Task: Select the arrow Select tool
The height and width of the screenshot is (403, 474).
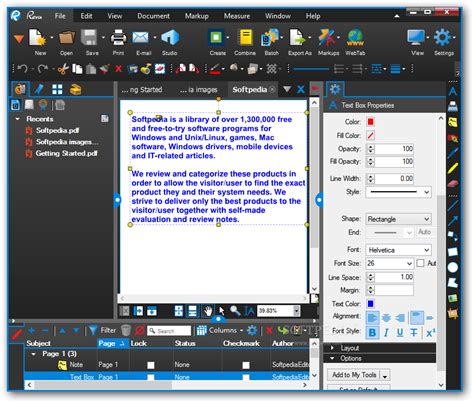Action: tap(221, 311)
